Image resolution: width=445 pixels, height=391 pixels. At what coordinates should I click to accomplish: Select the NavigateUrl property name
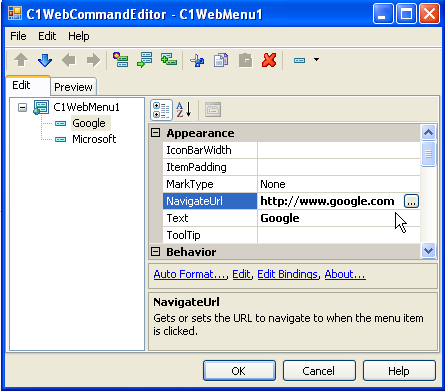(210, 201)
